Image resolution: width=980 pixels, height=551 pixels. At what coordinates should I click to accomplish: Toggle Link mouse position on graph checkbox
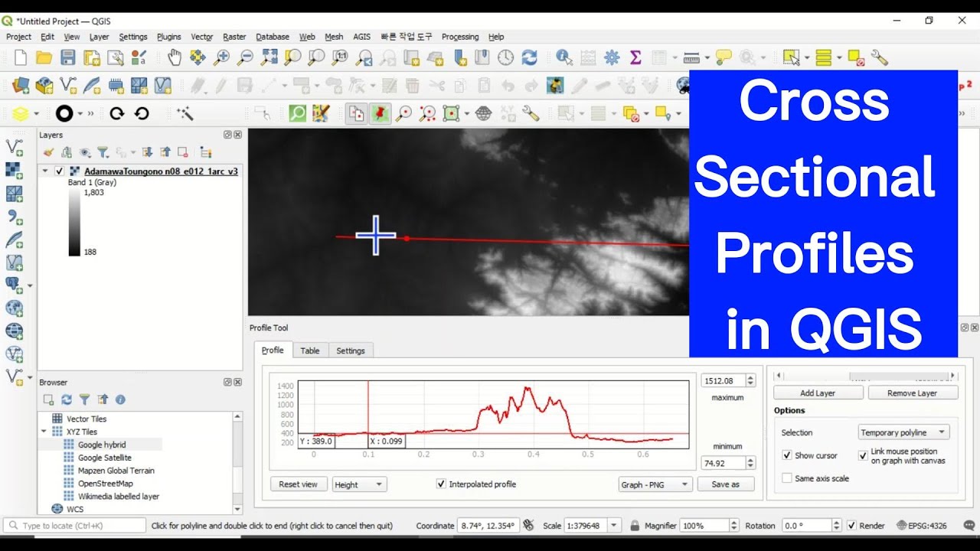tap(863, 455)
